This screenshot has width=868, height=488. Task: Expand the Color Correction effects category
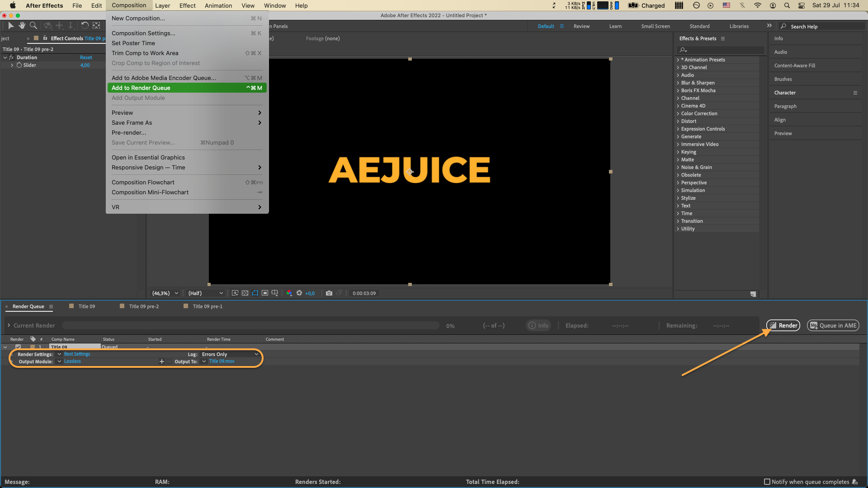678,113
